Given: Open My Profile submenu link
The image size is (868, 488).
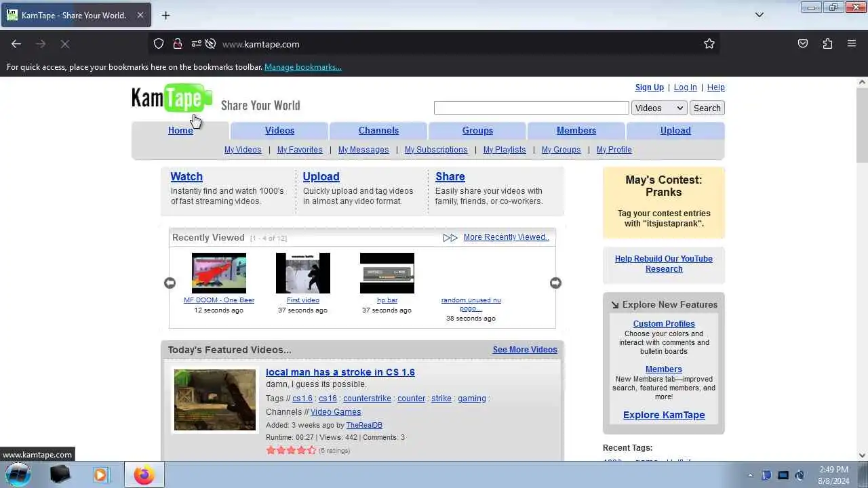Looking at the screenshot, I should click(614, 150).
